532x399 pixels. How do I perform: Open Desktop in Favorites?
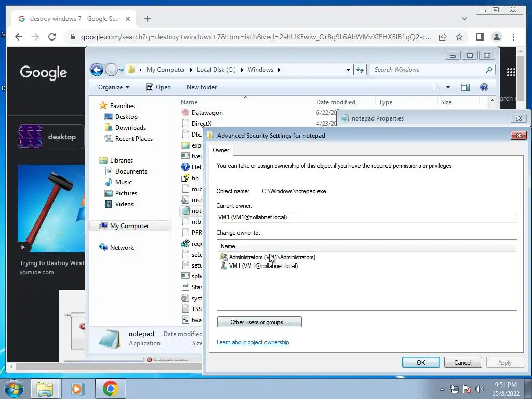(x=126, y=117)
